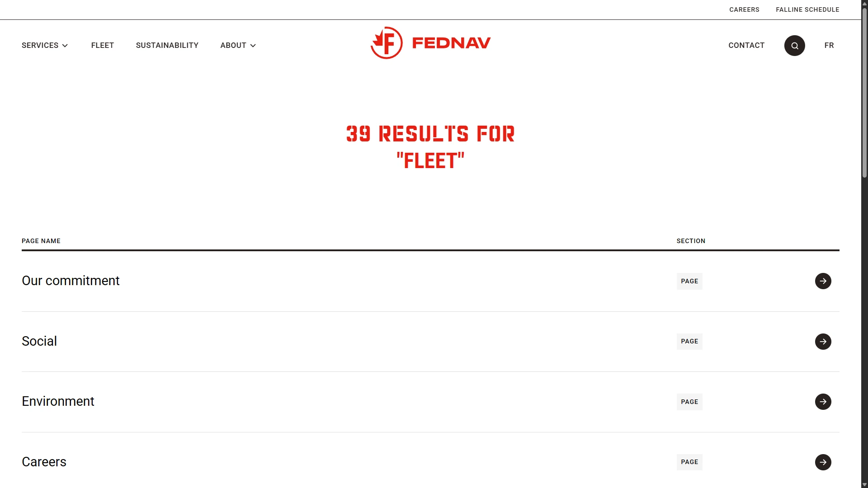Click the chevron next to ABOUT
868x488 pixels.
pyautogui.click(x=252, y=45)
